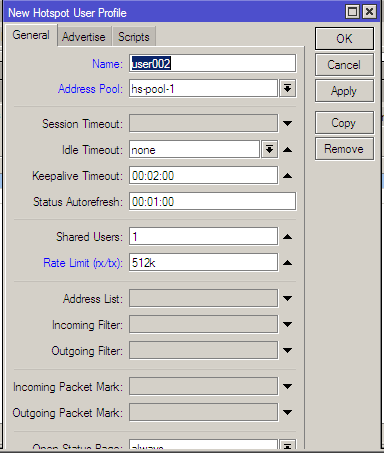Switch to the Advertise tab
Image resolution: width=384 pixels, height=453 pixels.
click(84, 37)
